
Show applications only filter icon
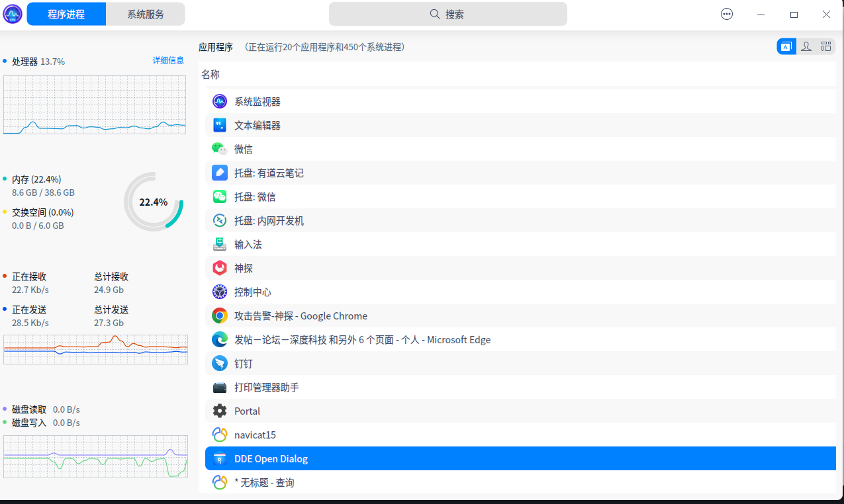[786, 46]
